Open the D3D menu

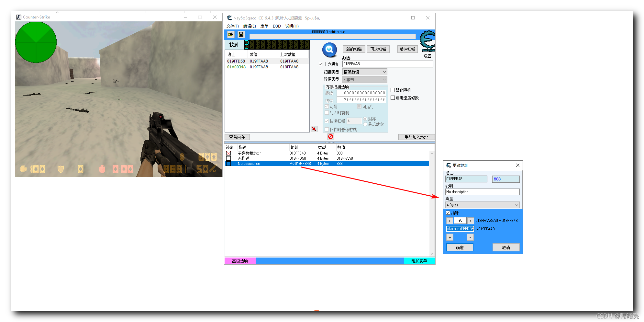(x=277, y=26)
